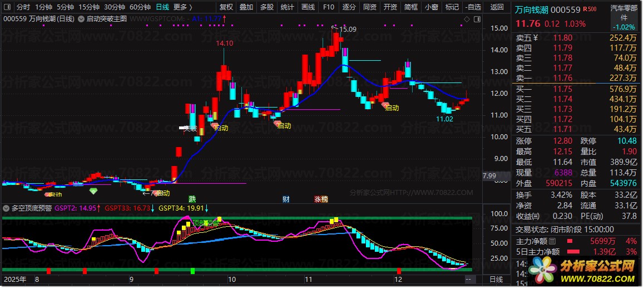The width and height of the screenshot is (644, 288).
Task: Toggle the left sidebar panel icon
Action: click(7, 7)
